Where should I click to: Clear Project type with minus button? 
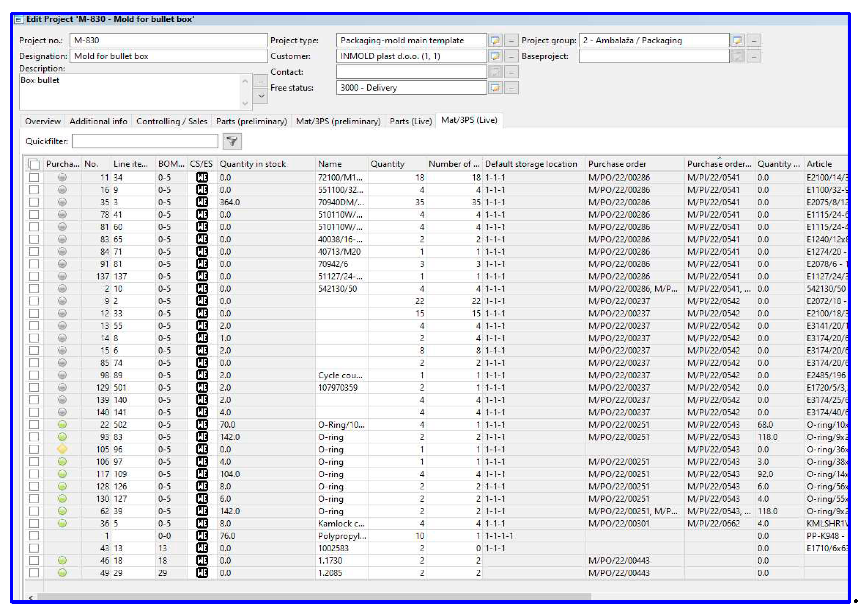click(x=511, y=40)
